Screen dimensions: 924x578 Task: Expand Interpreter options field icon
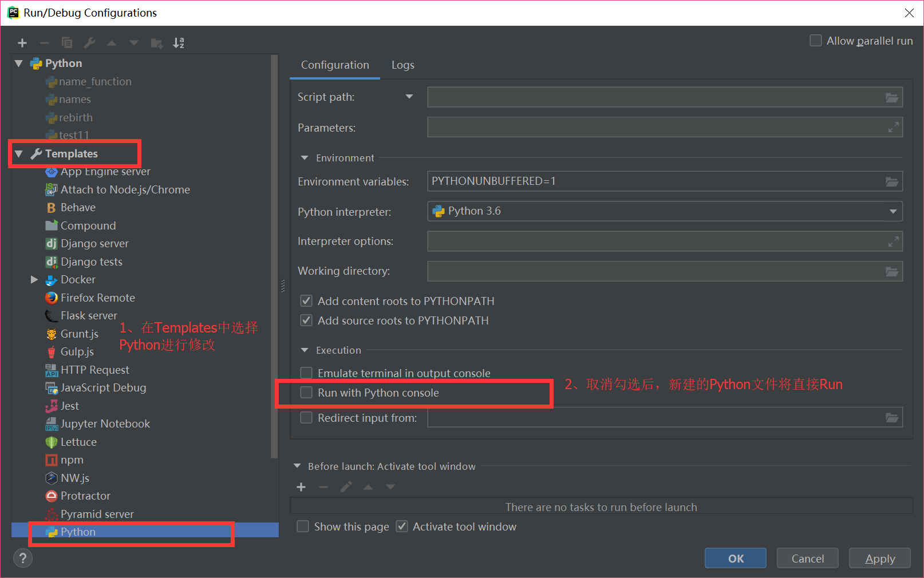point(893,242)
